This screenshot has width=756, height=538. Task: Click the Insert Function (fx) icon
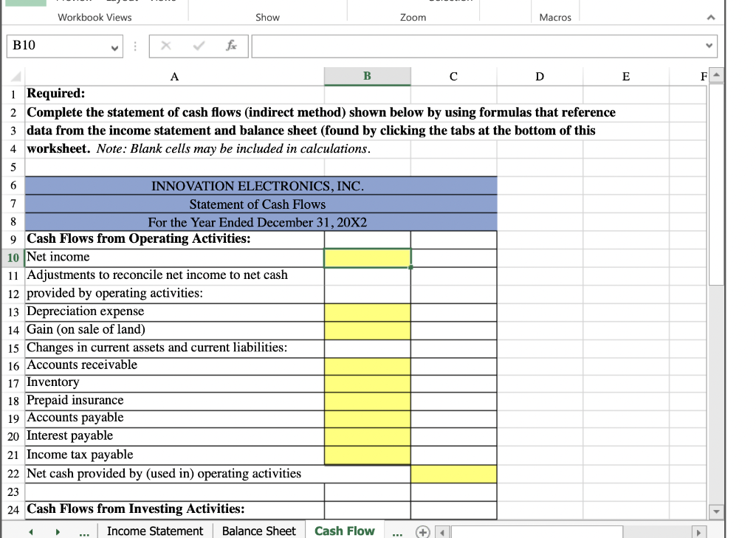[x=232, y=46]
